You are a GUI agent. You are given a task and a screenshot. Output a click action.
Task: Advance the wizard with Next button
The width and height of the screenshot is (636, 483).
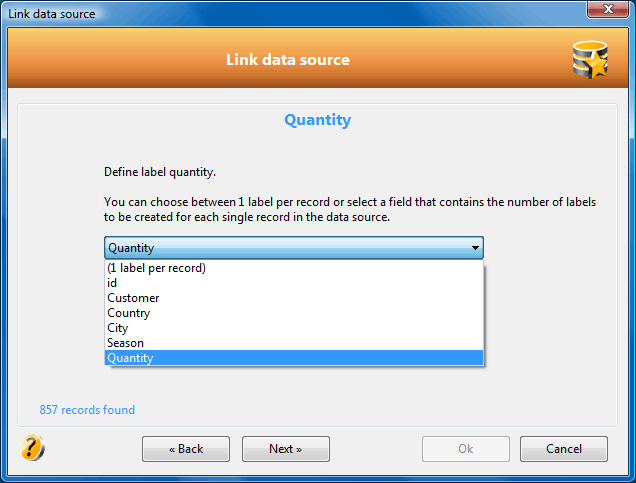pyautogui.click(x=286, y=449)
